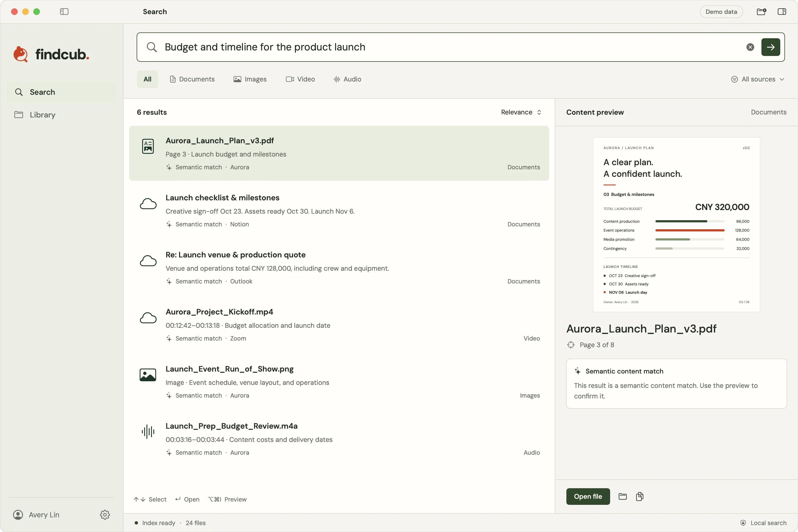Select result title Launch_Prep_Budget_Review.m4a
The height and width of the screenshot is (532, 798).
[x=231, y=426]
